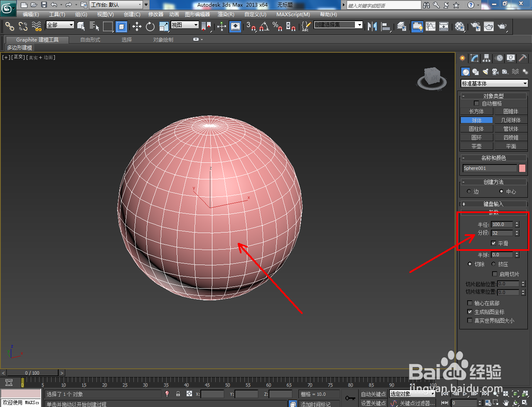Open the 视图 reference coordinate dropdown
The image size is (532, 407).
185,25
